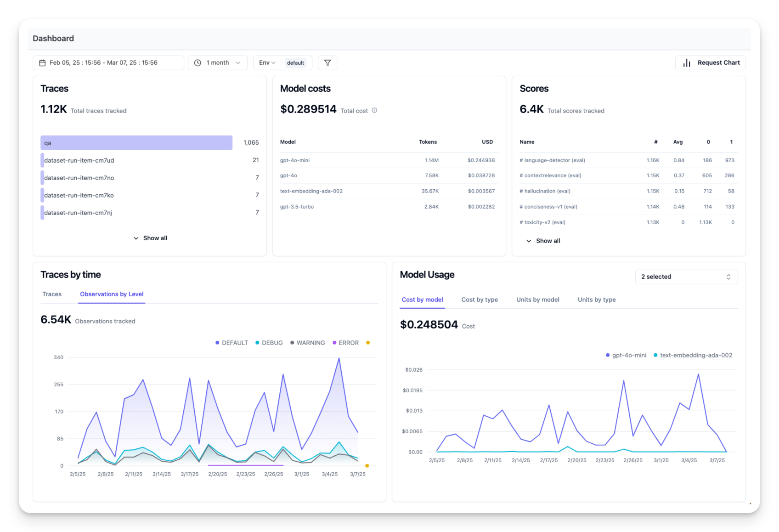Click the Request Chart button
This screenshot has height=532, width=779.
[710, 63]
